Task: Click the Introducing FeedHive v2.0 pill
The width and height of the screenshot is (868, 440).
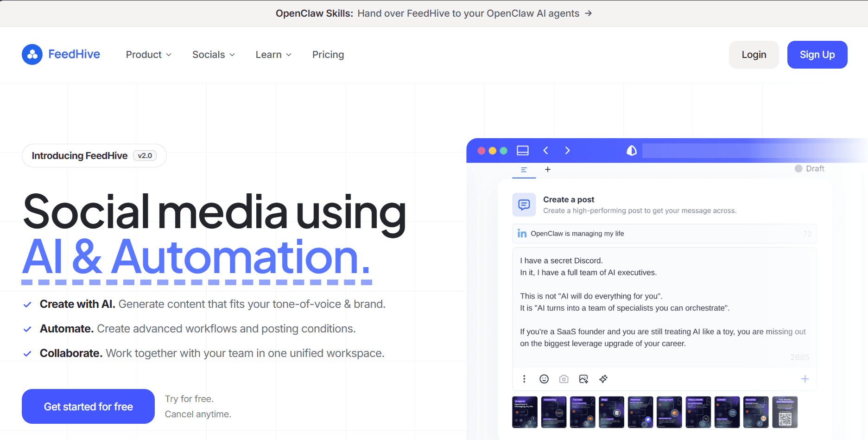Action: pos(94,156)
